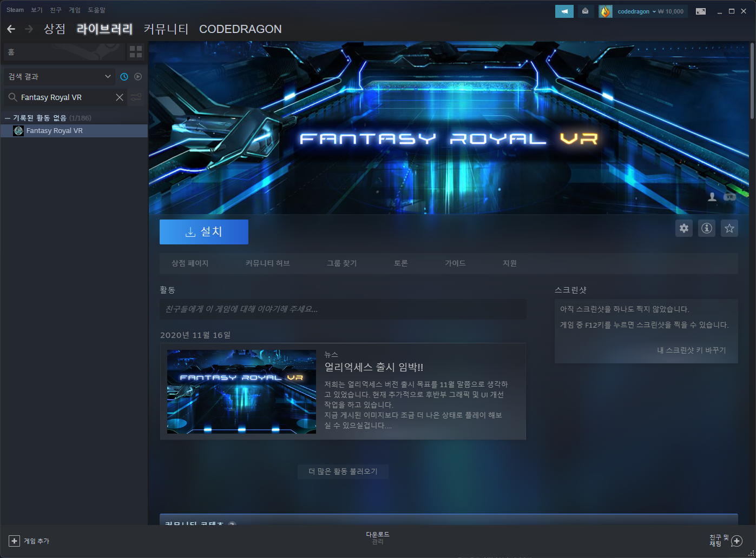Clear the Fantasy Royal VR search text

click(x=120, y=97)
